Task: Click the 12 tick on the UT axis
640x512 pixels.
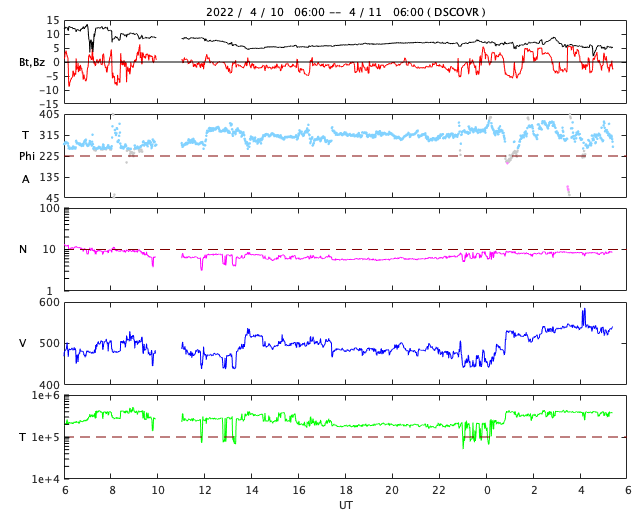Action: point(205,491)
